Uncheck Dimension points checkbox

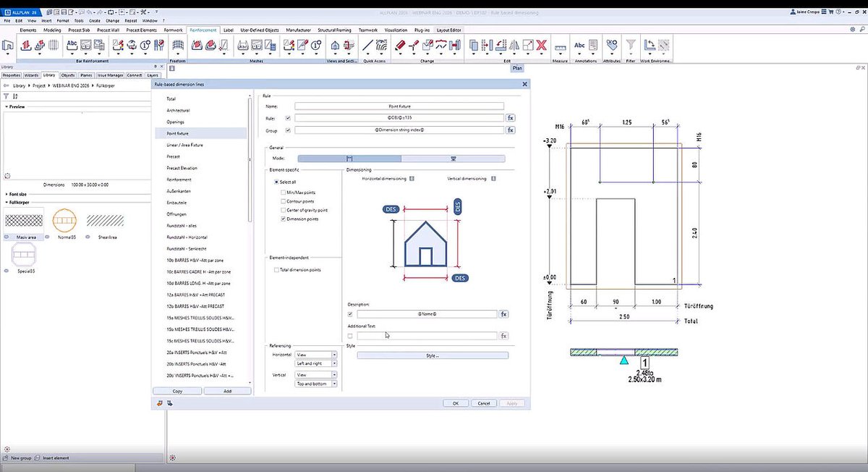click(284, 218)
